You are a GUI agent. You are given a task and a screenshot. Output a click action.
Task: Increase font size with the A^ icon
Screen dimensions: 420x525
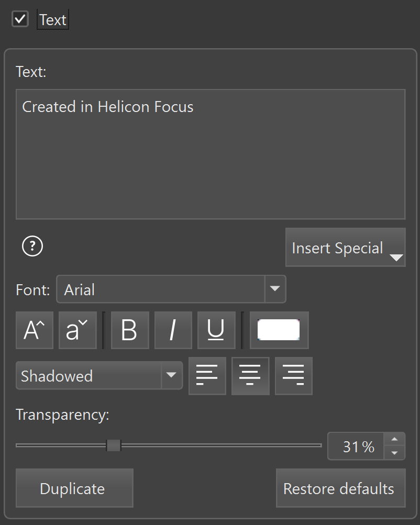(x=35, y=330)
